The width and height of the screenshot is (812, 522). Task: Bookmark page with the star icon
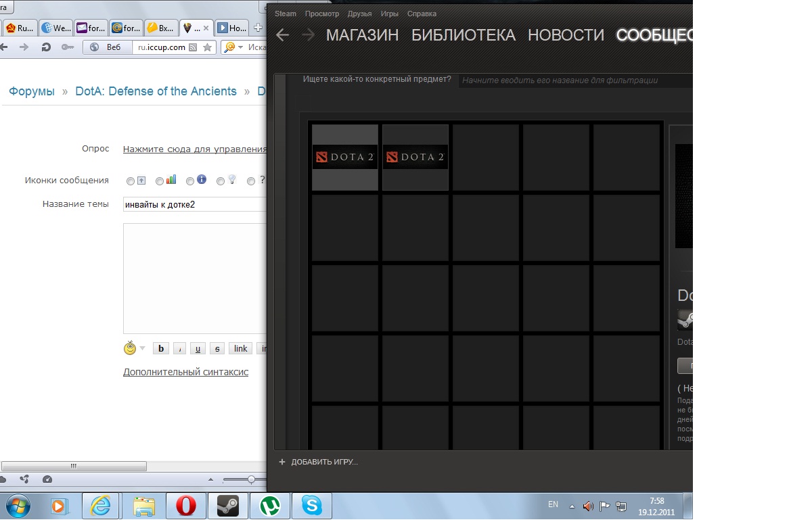(208, 47)
